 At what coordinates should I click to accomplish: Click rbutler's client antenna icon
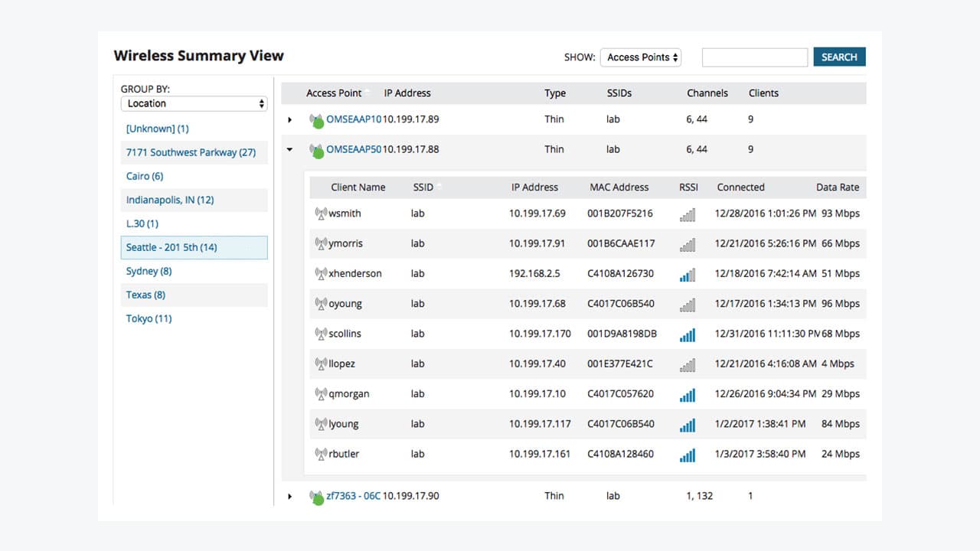click(x=322, y=454)
